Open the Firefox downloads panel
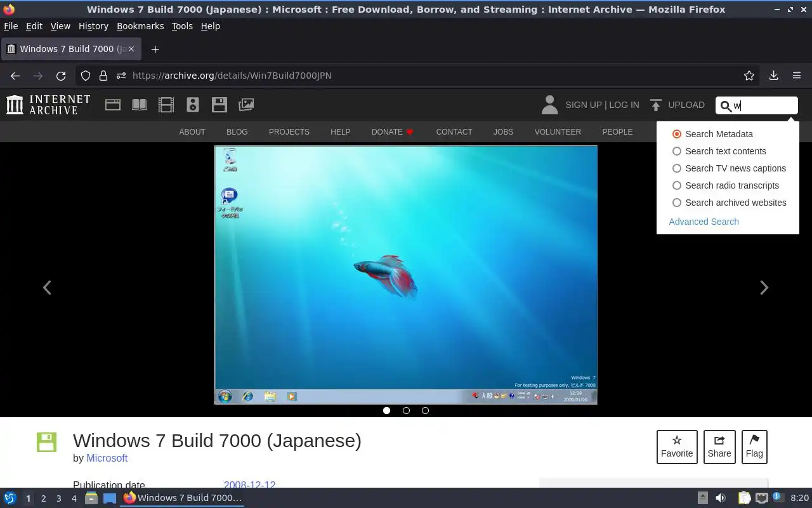Image resolution: width=812 pixels, height=508 pixels. click(773, 76)
